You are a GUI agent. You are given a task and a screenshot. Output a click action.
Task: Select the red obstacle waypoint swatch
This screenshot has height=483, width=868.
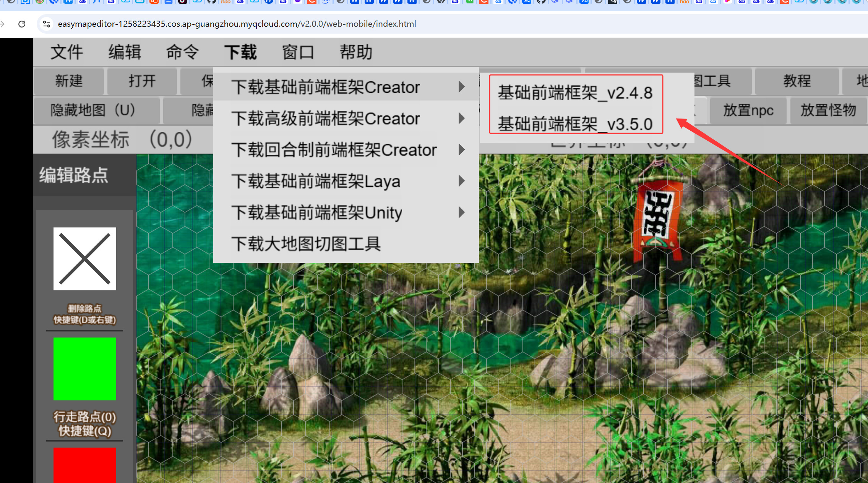pos(84,465)
